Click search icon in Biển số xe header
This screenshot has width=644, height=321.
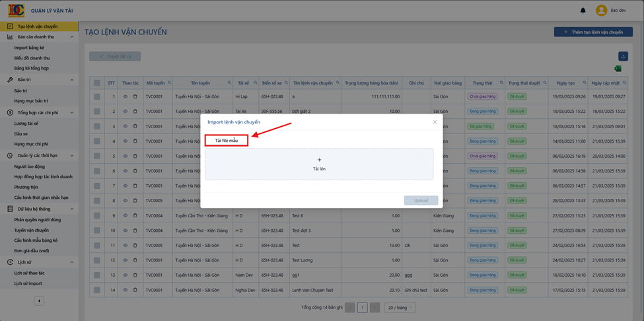pos(286,83)
